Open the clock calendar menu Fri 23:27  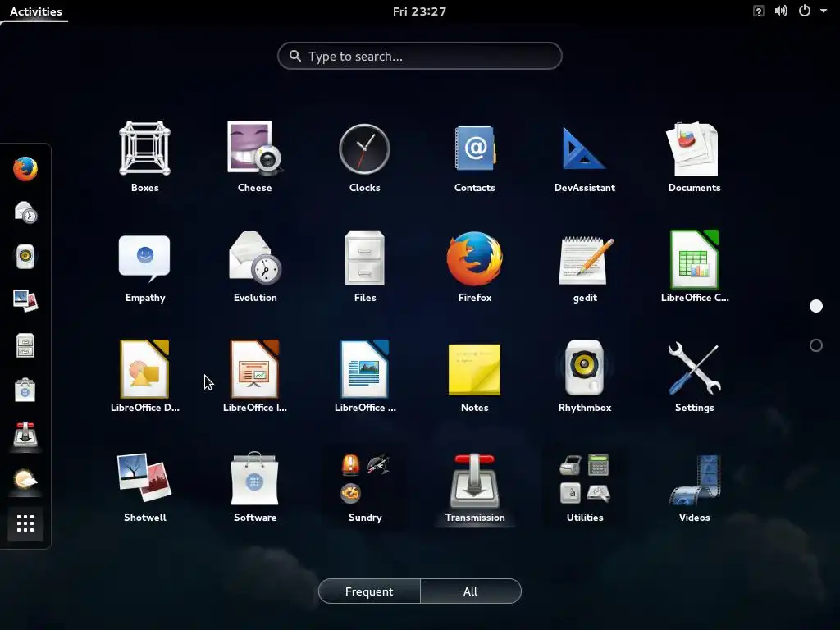419,11
